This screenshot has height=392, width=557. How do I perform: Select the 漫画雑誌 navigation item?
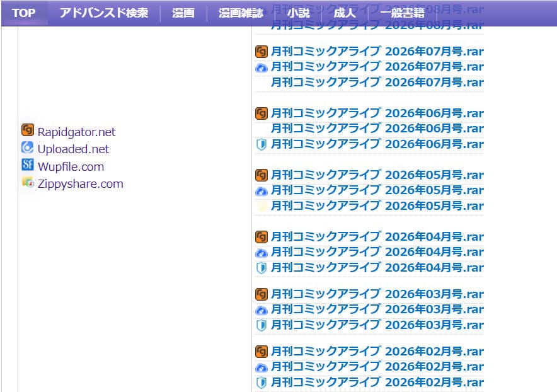click(241, 13)
